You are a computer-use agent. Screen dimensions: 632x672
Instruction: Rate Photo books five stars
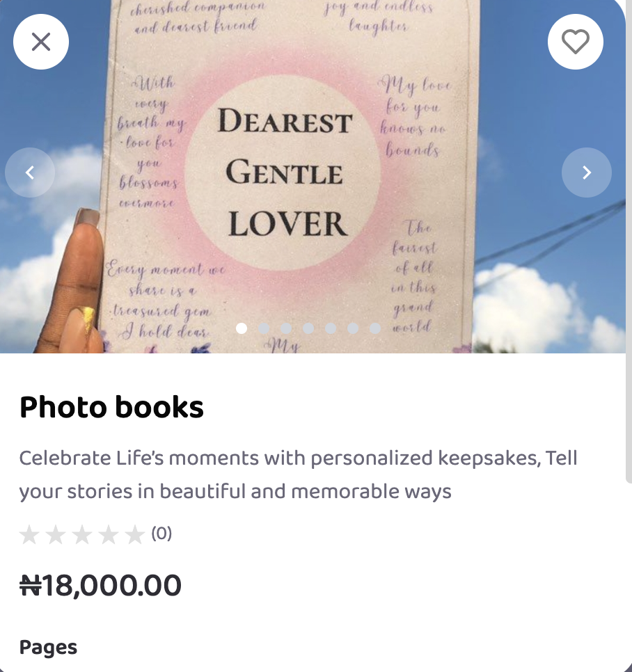[x=135, y=534]
